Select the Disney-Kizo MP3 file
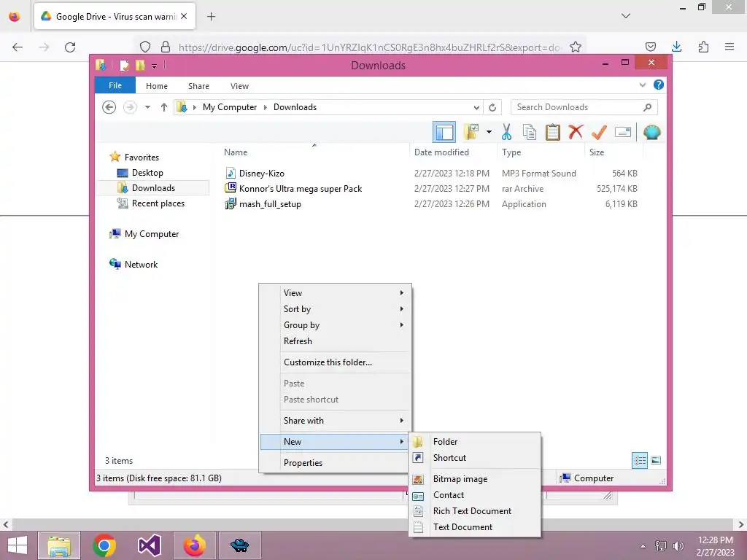Image resolution: width=747 pixels, height=560 pixels. click(262, 174)
